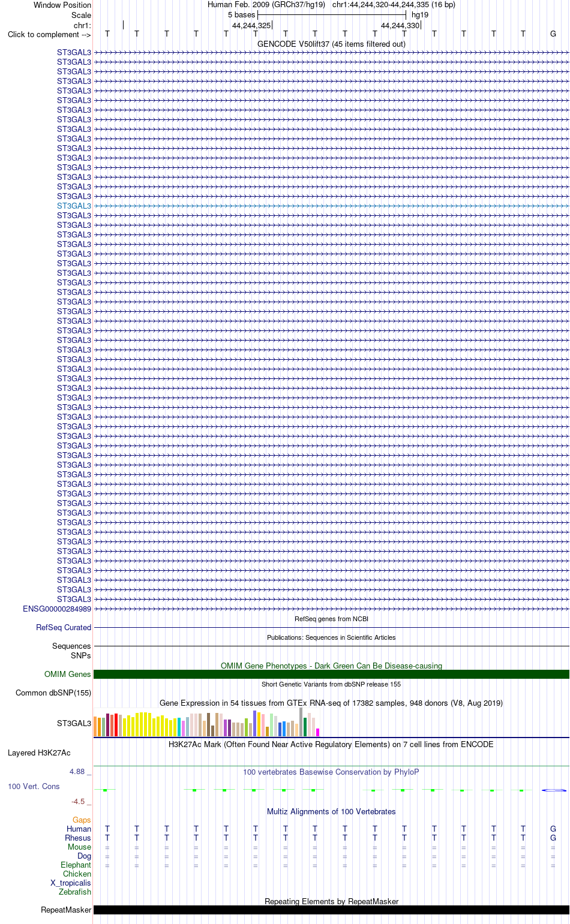This screenshot has height=924, width=570.
Task: Click the 'Click to complement -->' label
Action: coord(49,34)
